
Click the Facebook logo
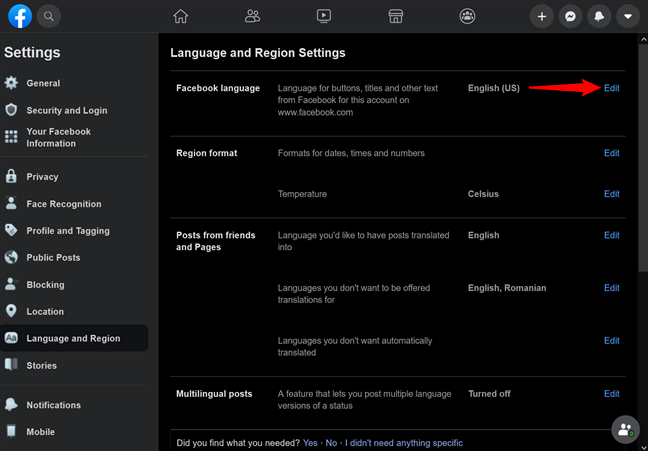[x=20, y=16]
